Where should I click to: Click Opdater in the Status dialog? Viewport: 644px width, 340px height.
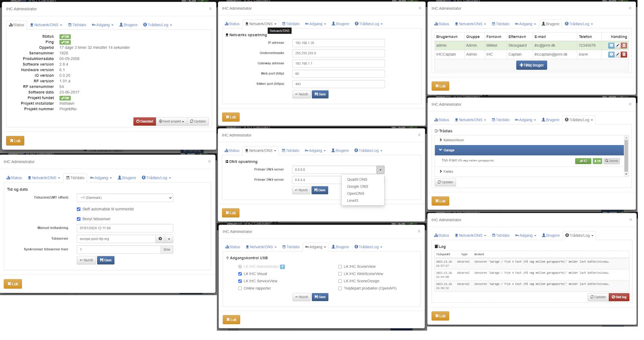pos(198,121)
